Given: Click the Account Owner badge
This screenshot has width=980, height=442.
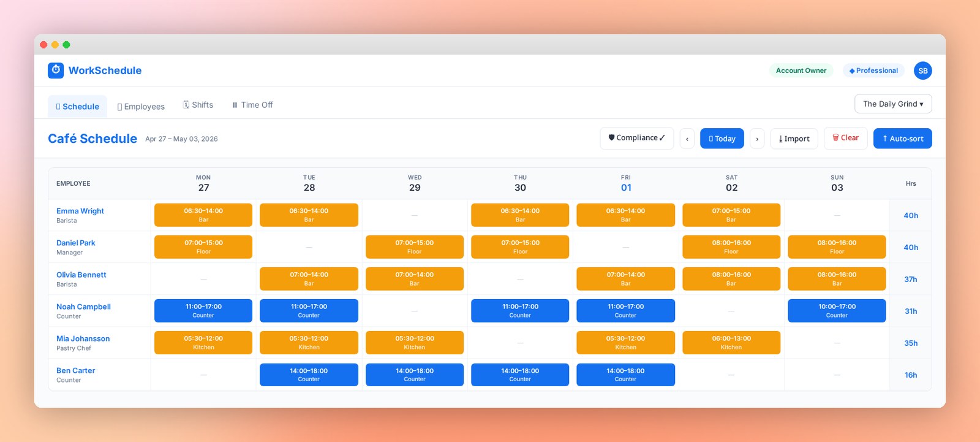Looking at the screenshot, I should [801, 70].
